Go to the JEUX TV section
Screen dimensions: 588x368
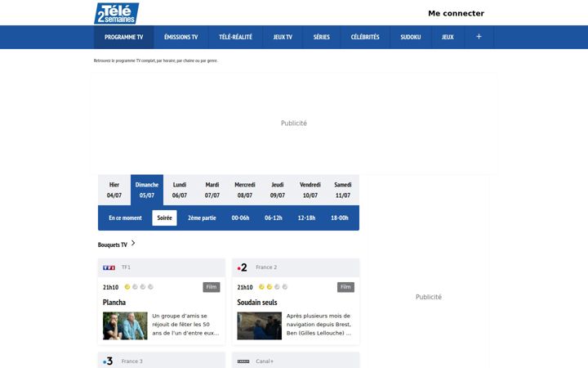[x=283, y=37]
